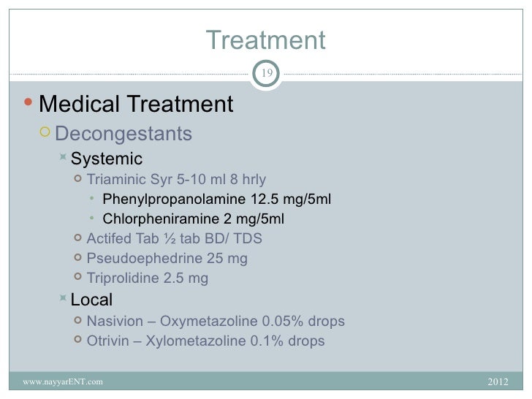Click the yellow ring bullet beside Decongestants
Viewport: 532px width, 399px height.
click(45, 132)
